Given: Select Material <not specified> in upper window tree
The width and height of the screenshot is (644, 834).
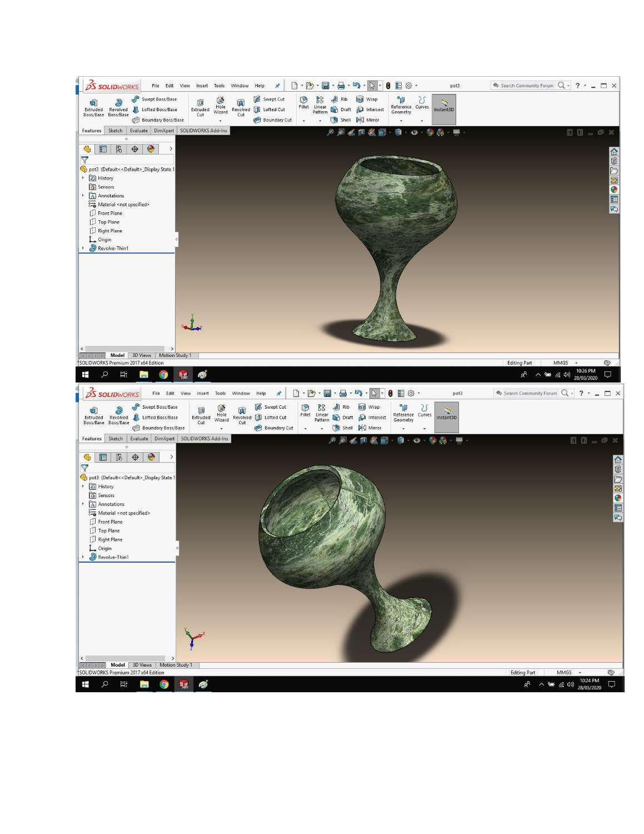Looking at the screenshot, I should (x=119, y=204).
